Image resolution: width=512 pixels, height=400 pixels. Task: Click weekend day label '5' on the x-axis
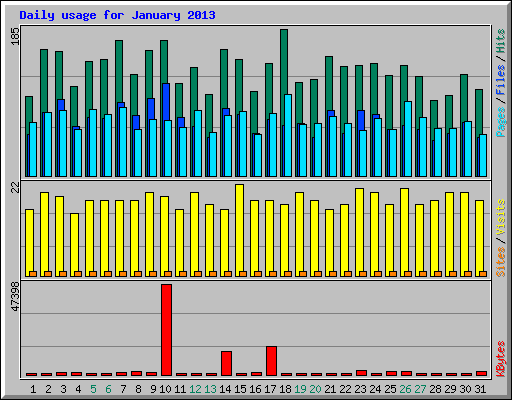point(93,389)
